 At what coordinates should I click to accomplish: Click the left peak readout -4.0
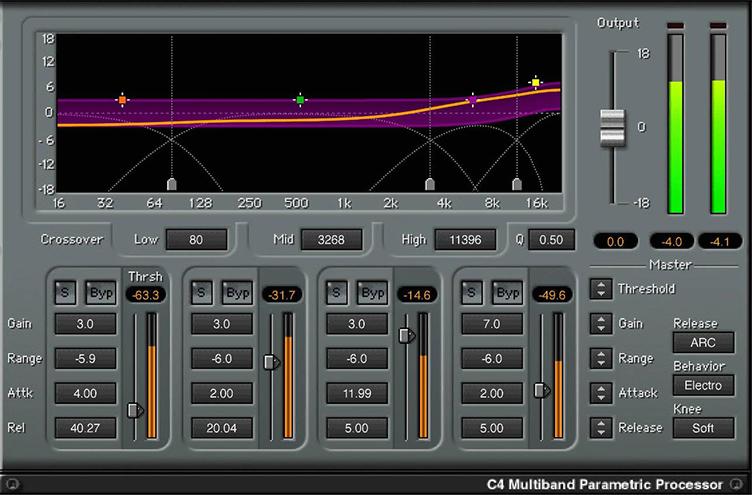tap(671, 241)
